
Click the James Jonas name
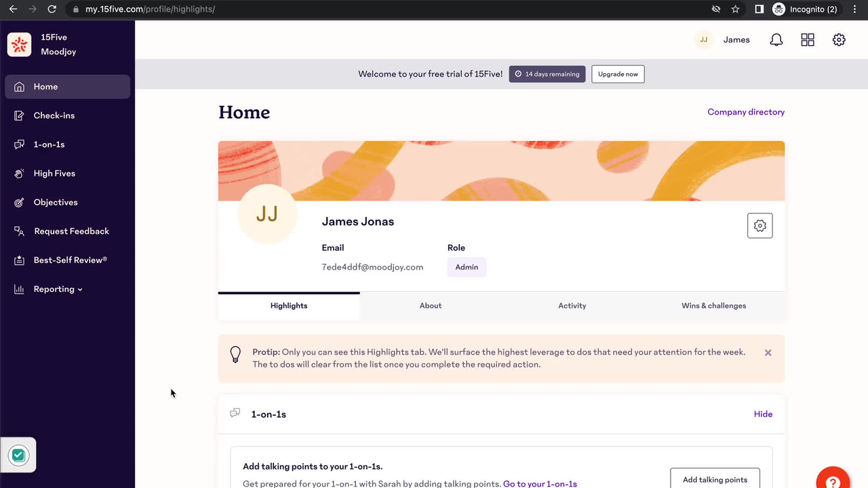pyautogui.click(x=357, y=222)
